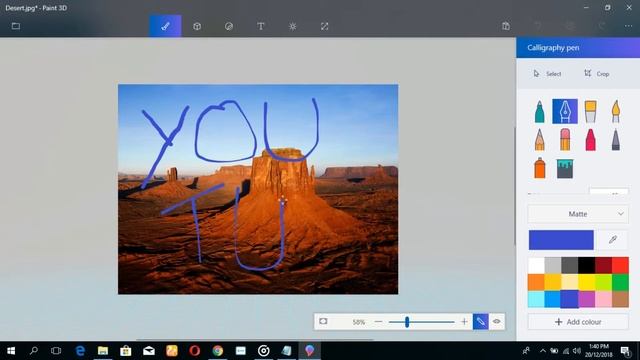640x360 pixels.
Task: Pick the pink colour swatch
Action: tap(603, 299)
